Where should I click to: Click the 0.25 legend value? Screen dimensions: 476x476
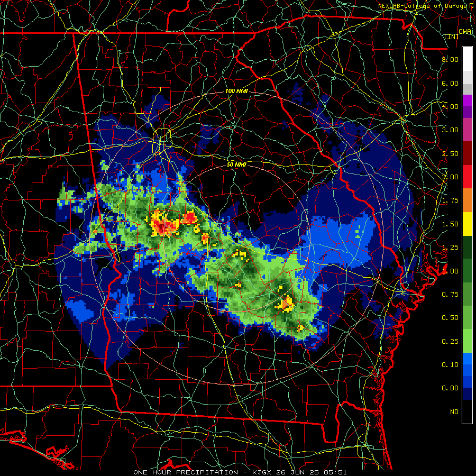tap(450, 342)
